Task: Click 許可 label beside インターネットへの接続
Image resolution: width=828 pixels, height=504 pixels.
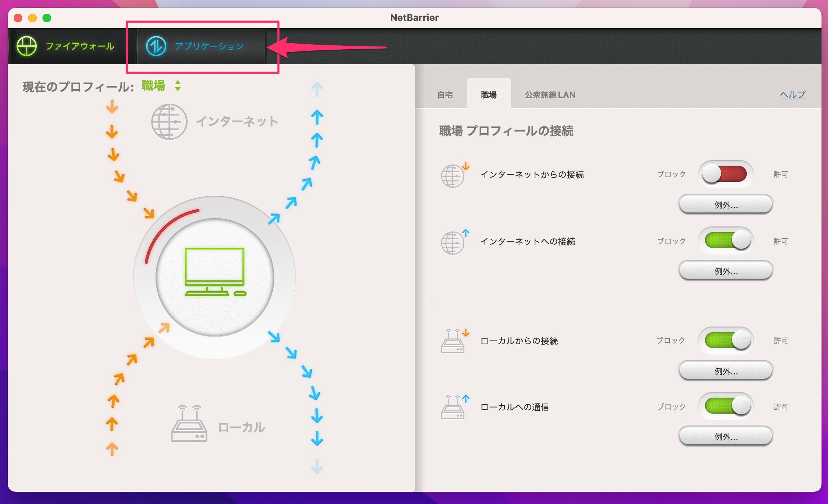Action: [781, 241]
